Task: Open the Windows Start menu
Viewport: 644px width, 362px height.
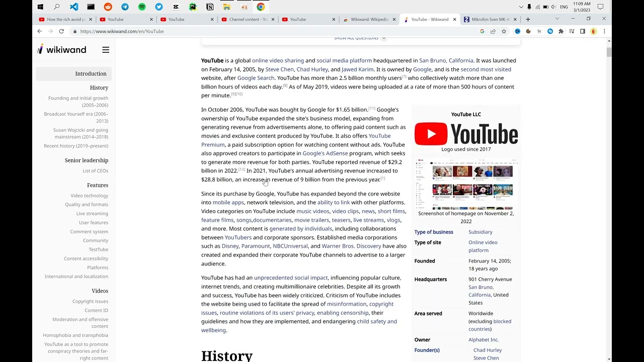Action: coord(40,7)
